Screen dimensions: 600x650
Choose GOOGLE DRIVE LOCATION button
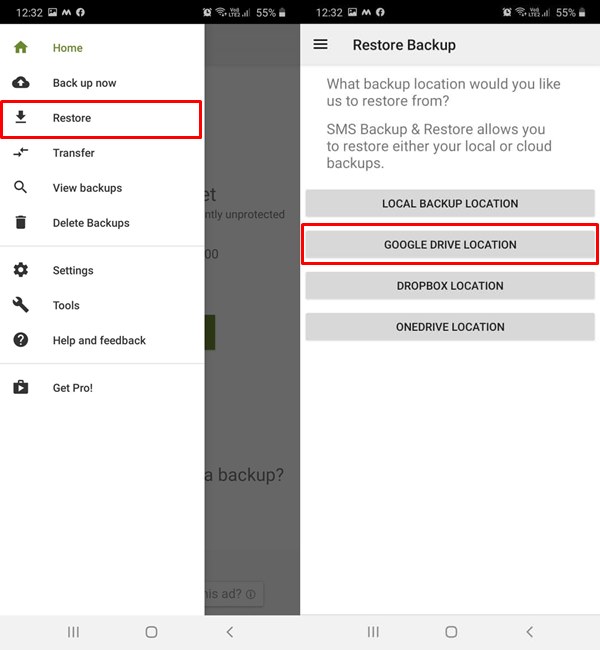click(450, 244)
